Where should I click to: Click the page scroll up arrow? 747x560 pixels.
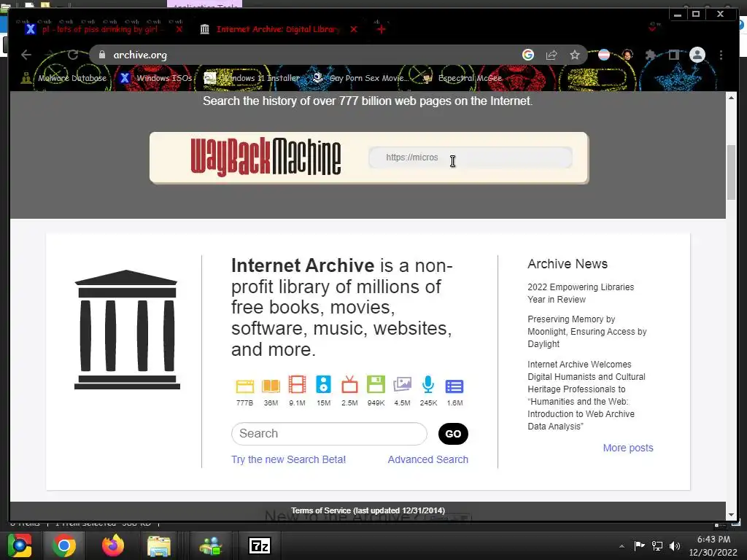click(x=731, y=97)
